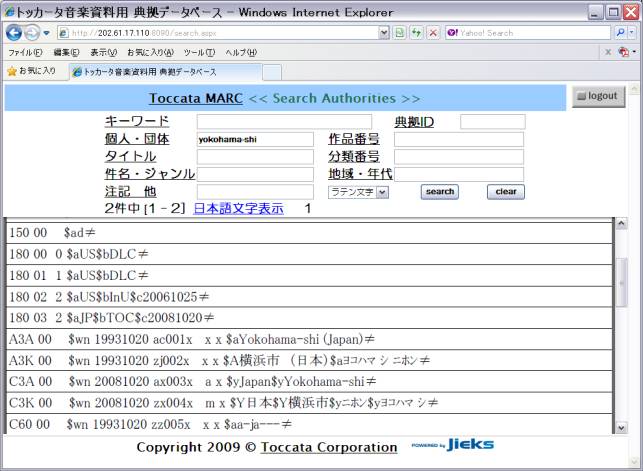Click the 注記 他 label link
The image size is (643, 471).
[130, 191]
